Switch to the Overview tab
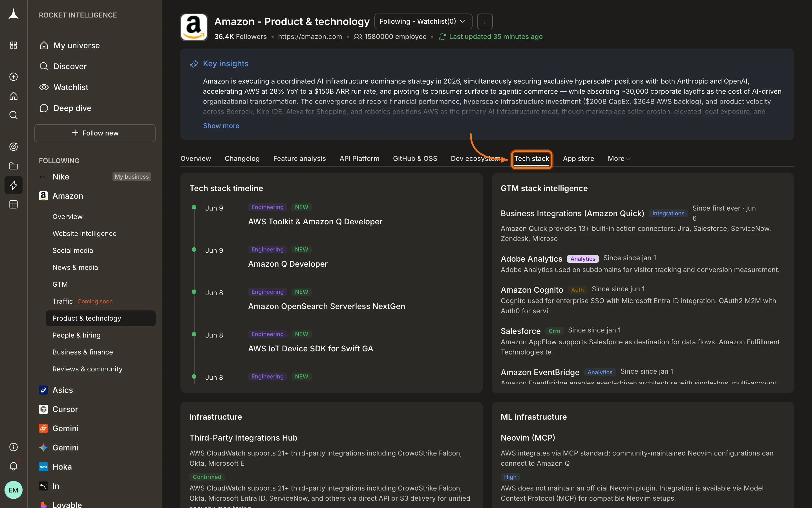Image resolution: width=812 pixels, height=508 pixels. coord(196,159)
